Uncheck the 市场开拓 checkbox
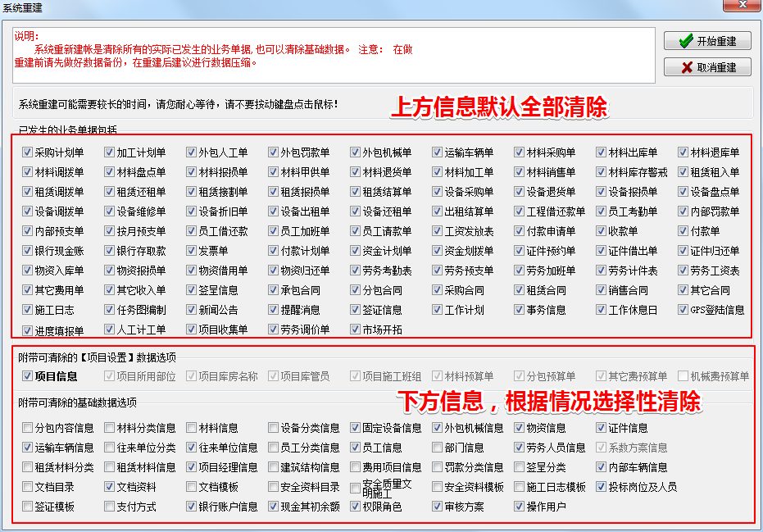The width and height of the screenshot is (763, 532). point(356,330)
